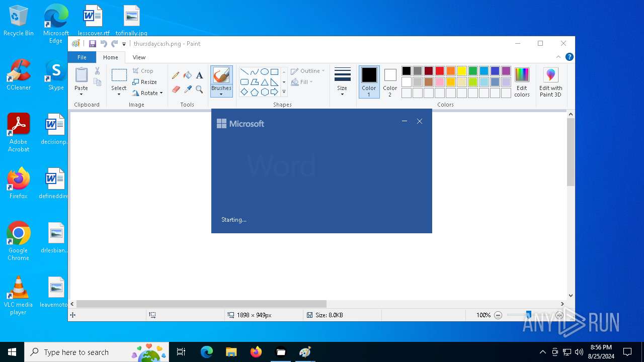Open Edit with Paint 3D

pyautogui.click(x=550, y=82)
